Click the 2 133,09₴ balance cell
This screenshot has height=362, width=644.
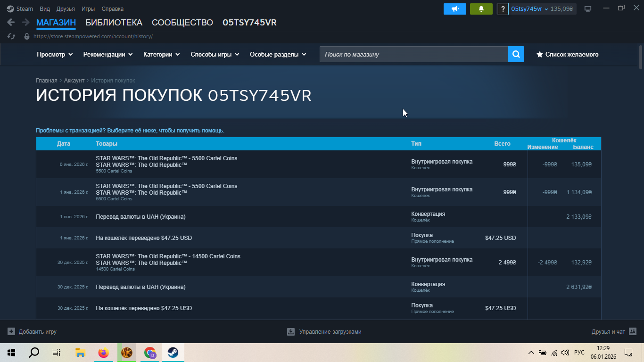579,217
